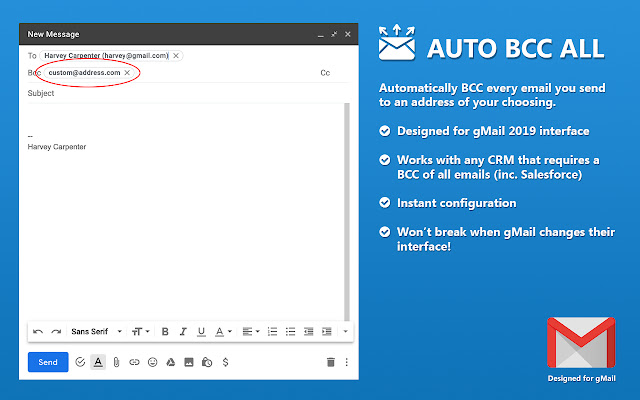
Task: Open the text size dropdown
Action: pyautogui.click(x=140, y=331)
